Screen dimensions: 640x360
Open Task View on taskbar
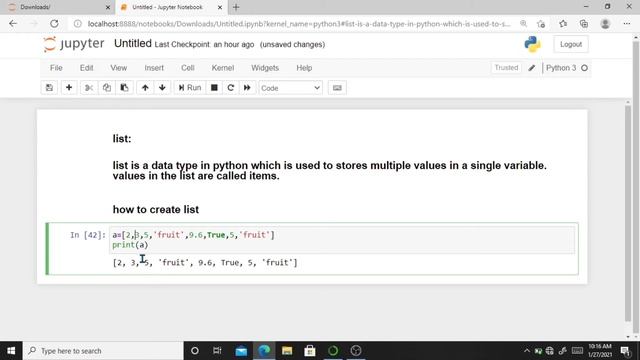point(217,351)
